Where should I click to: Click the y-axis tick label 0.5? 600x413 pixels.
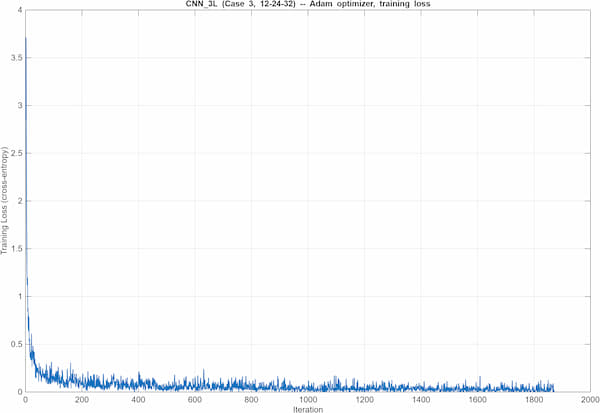coord(16,344)
